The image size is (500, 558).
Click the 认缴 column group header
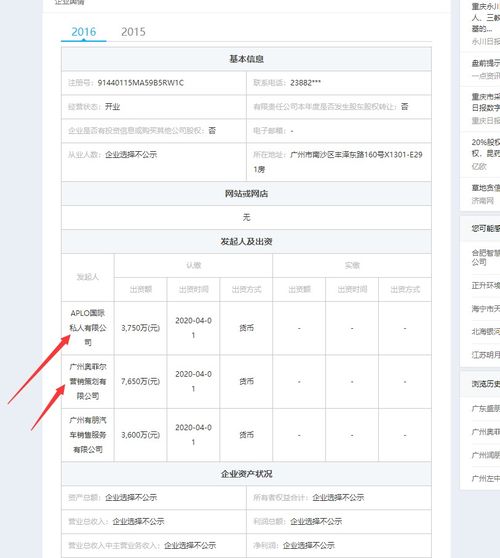(x=194, y=265)
